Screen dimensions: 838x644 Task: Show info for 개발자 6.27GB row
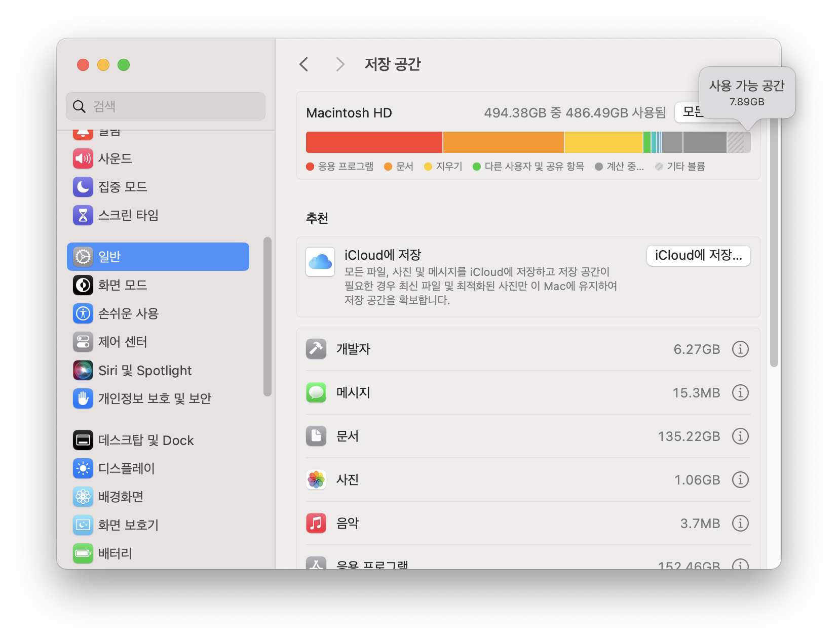tap(740, 349)
